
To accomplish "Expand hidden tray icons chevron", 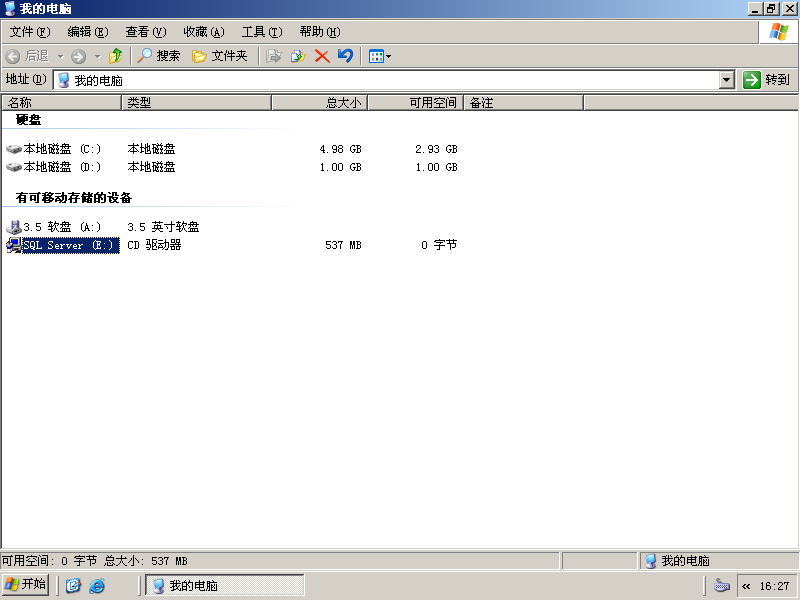I will pos(746,586).
